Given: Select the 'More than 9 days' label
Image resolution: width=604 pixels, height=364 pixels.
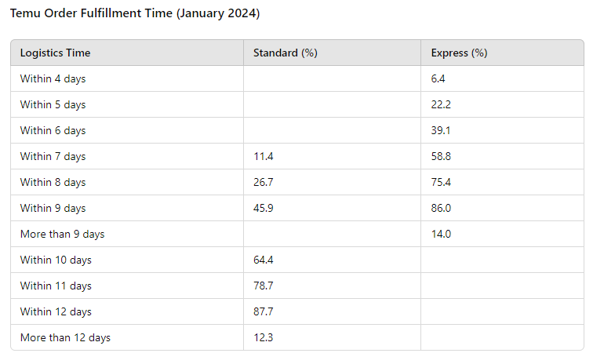Looking at the screenshot, I should [62, 235].
